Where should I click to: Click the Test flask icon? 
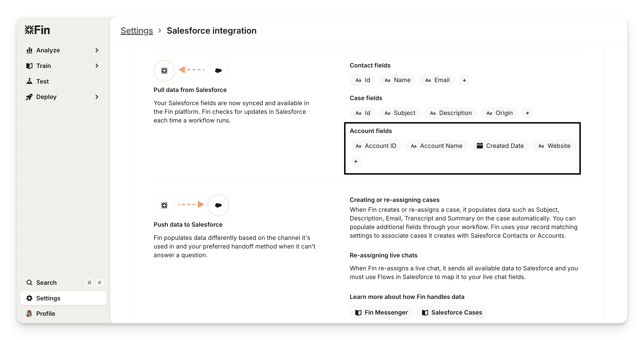(x=29, y=81)
